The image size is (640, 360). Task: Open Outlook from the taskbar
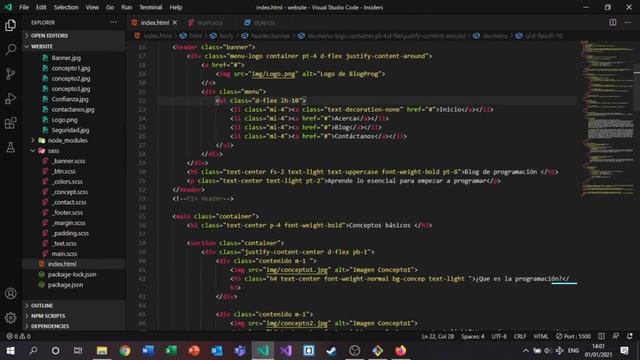(217, 351)
